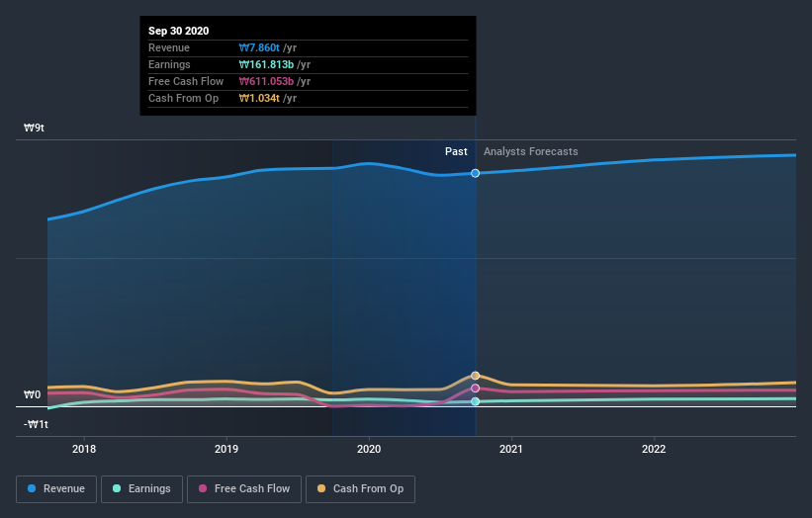Toggle the Revenue legend button

click(56, 489)
